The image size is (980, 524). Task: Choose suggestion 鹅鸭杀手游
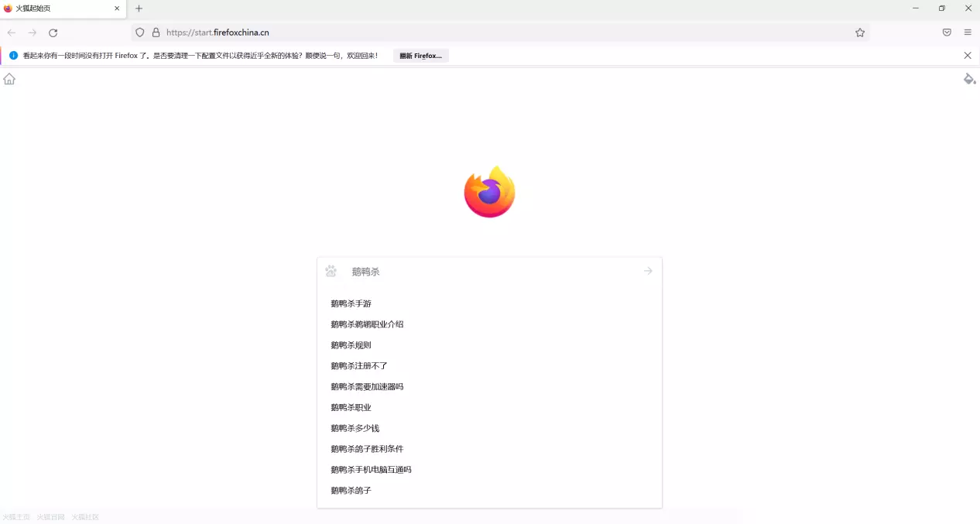pos(489,303)
